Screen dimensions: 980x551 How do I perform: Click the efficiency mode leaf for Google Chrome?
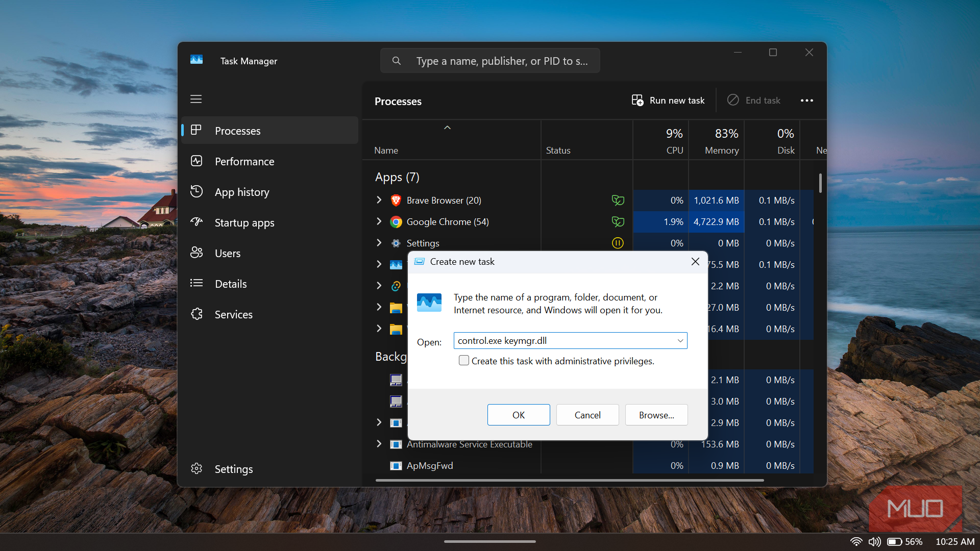point(618,222)
